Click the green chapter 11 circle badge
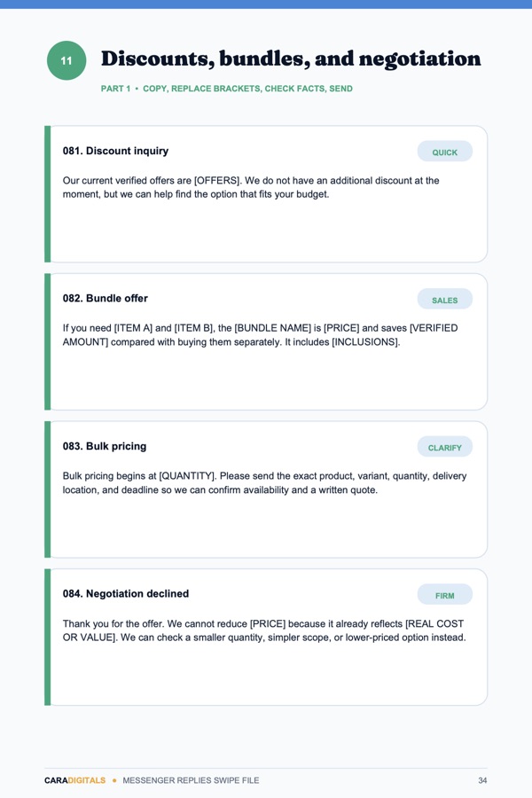 [66, 60]
